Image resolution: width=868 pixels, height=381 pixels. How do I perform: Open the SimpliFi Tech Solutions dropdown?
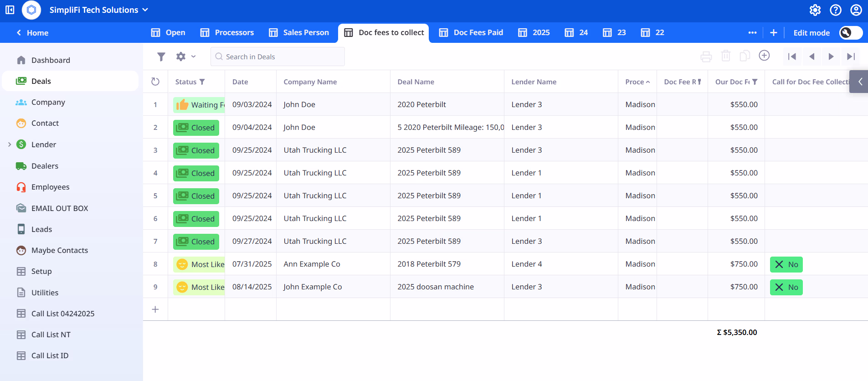(99, 10)
